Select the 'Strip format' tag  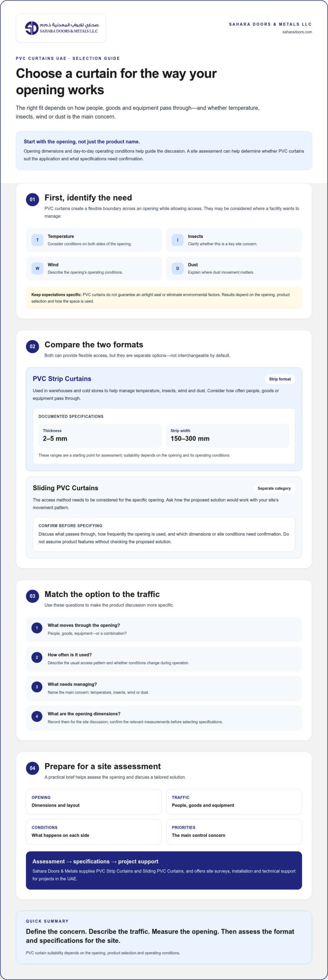280,379
